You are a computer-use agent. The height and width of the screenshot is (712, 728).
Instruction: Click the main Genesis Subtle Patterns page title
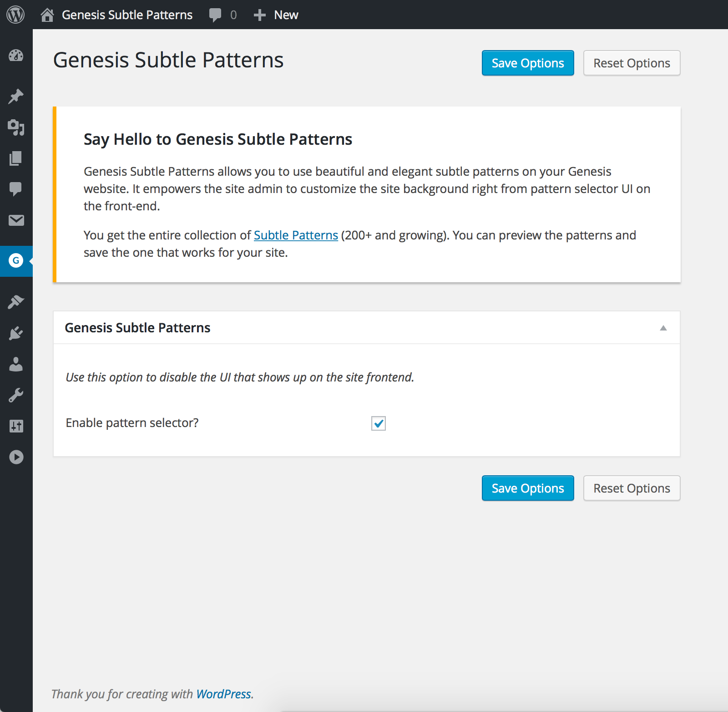tap(168, 60)
